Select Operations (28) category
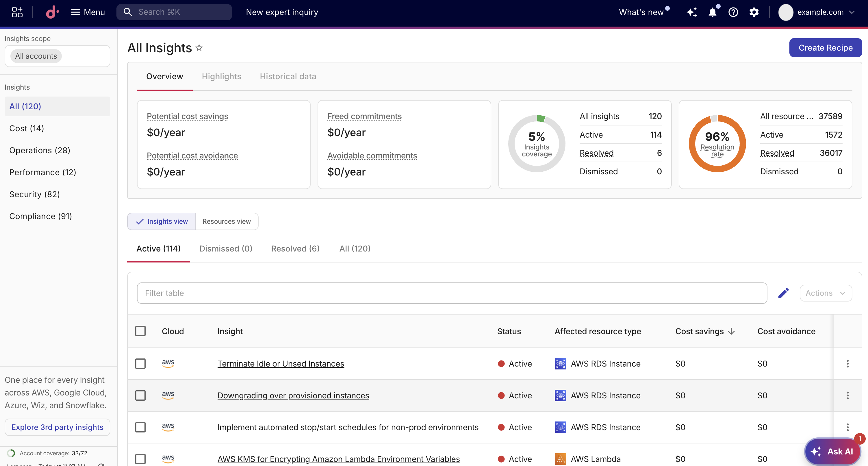The height and width of the screenshot is (466, 868). pos(40,150)
